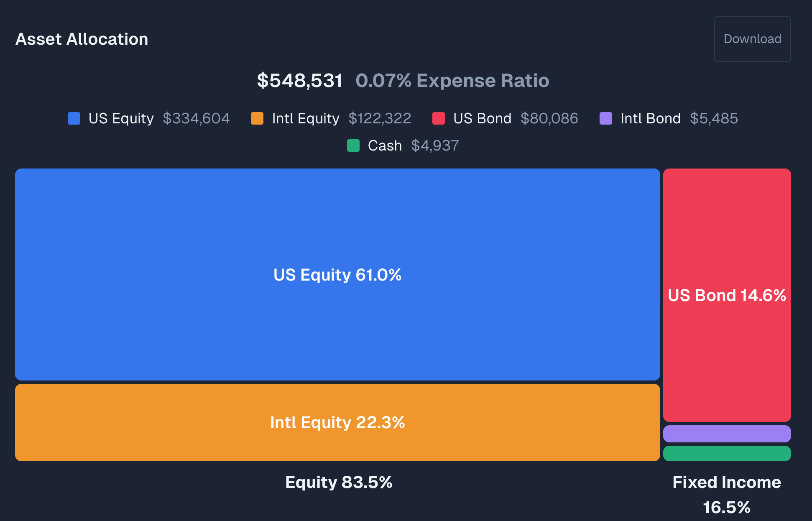Screen dimensions: 812x521
Task: Toggle the US Equity series via its legend entry
Action: click(x=121, y=119)
